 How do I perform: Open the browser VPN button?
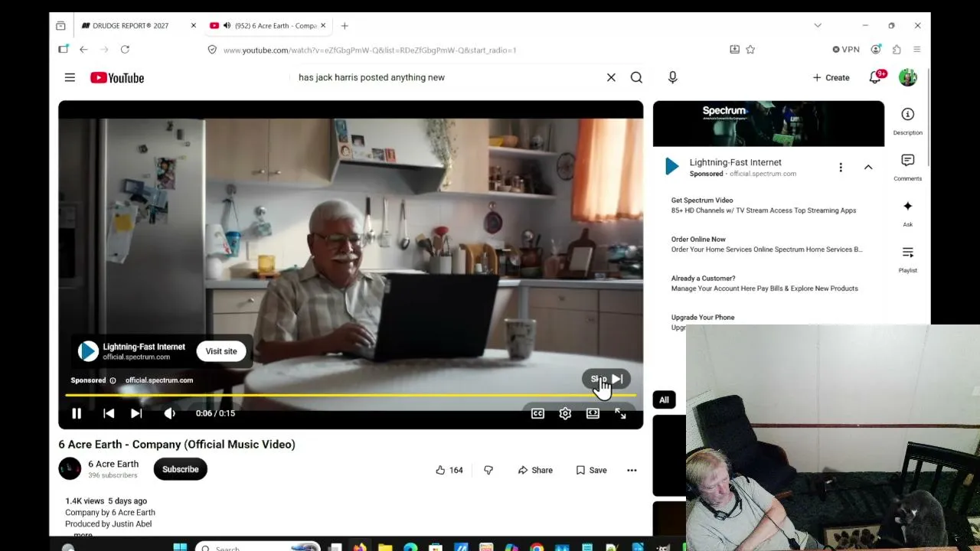pos(846,50)
